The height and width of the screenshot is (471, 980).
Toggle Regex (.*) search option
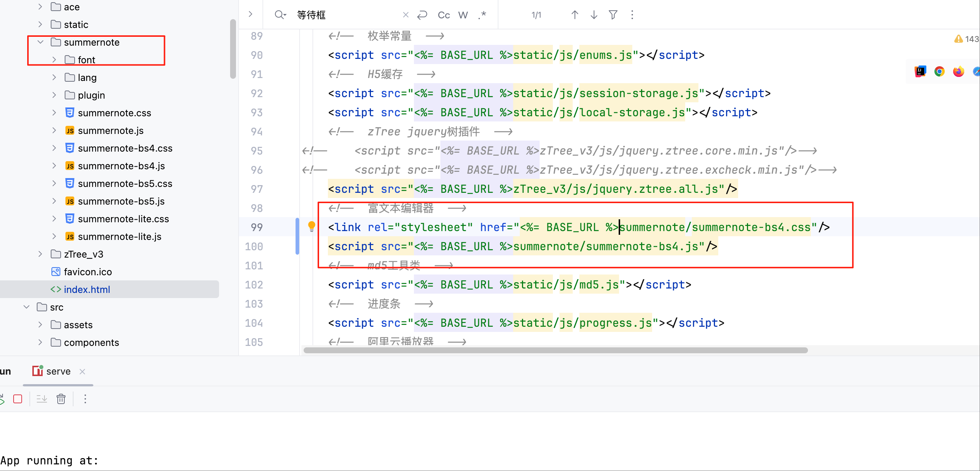coord(482,15)
